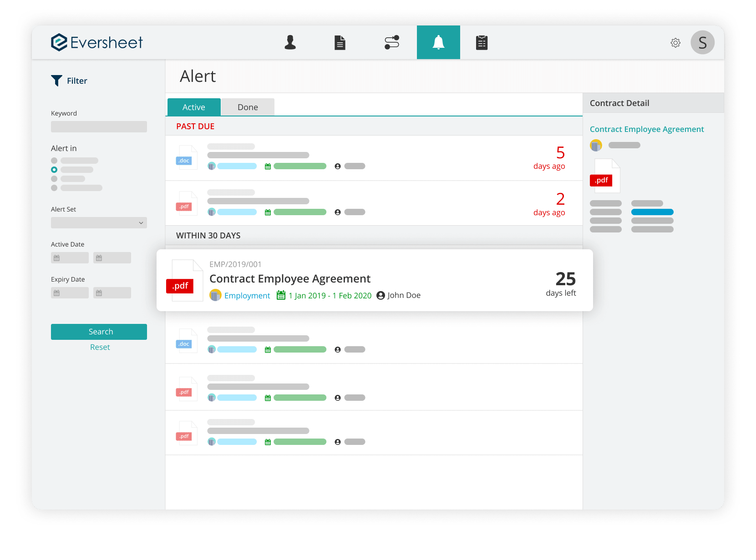
Task: Open the workflow routing icon in navigation
Action: click(x=391, y=43)
